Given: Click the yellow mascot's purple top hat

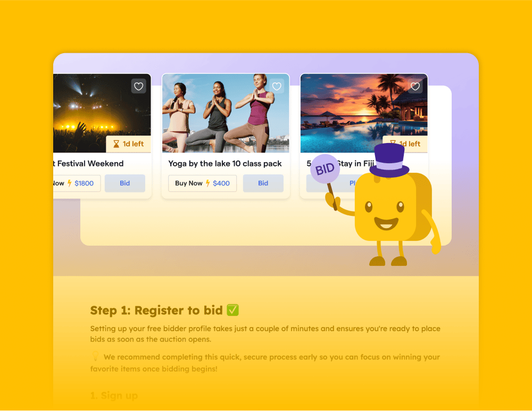Looking at the screenshot, I should (x=389, y=161).
